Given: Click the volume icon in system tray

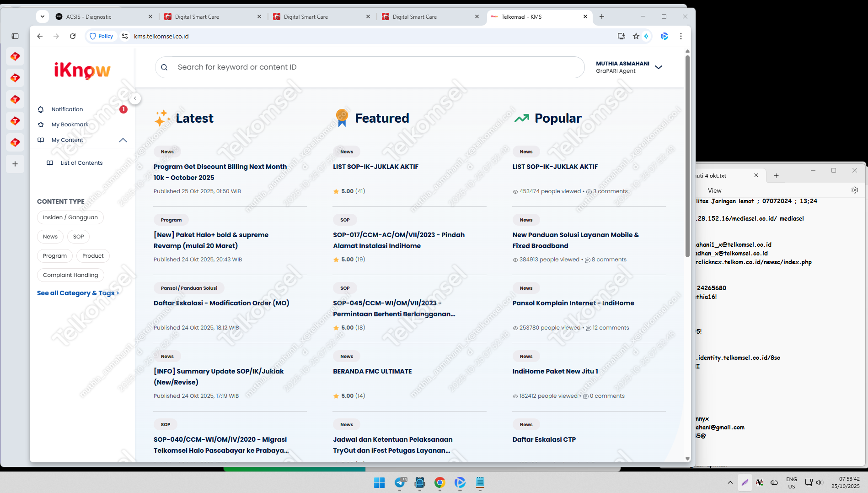Looking at the screenshot, I should 819,482.
